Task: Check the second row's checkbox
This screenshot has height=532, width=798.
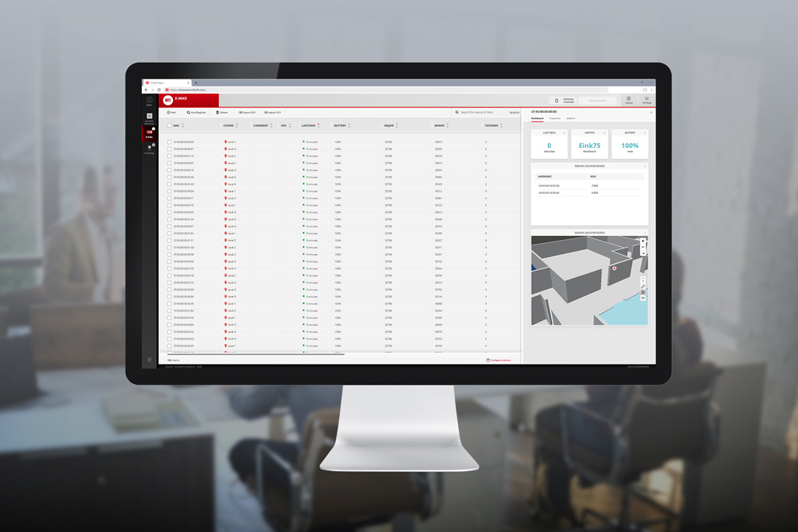Action: pos(169,150)
